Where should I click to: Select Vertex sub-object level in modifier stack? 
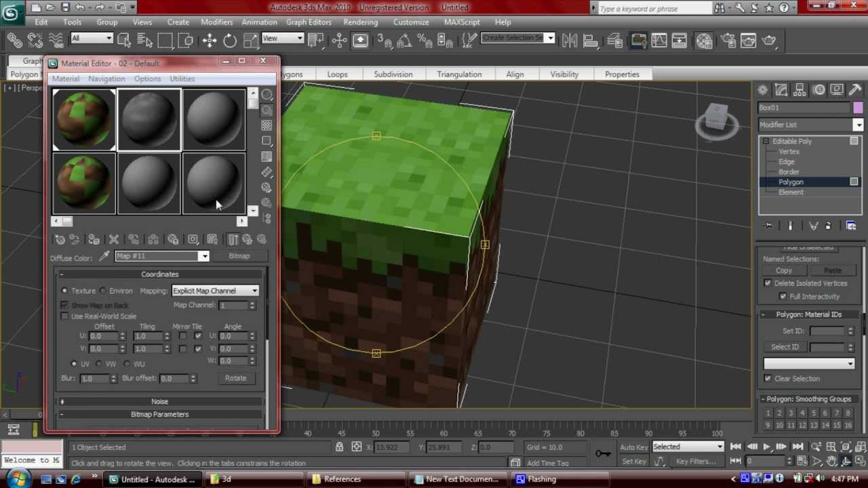click(789, 152)
